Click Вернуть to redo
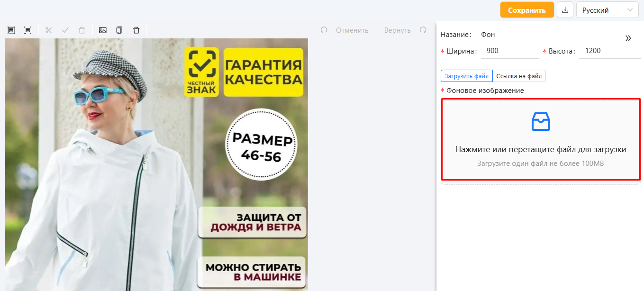644x291 pixels. pyautogui.click(x=397, y=30)
